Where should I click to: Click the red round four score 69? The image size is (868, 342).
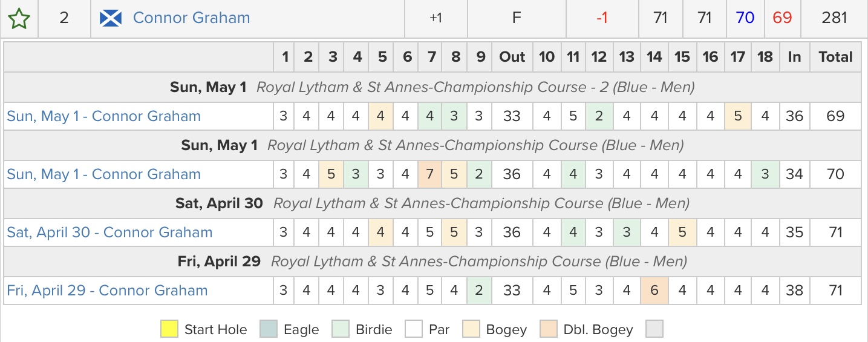coord(782,18)
